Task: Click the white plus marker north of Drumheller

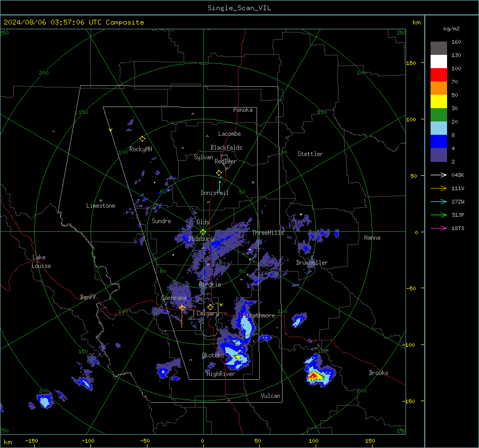Action: point(301,214)
